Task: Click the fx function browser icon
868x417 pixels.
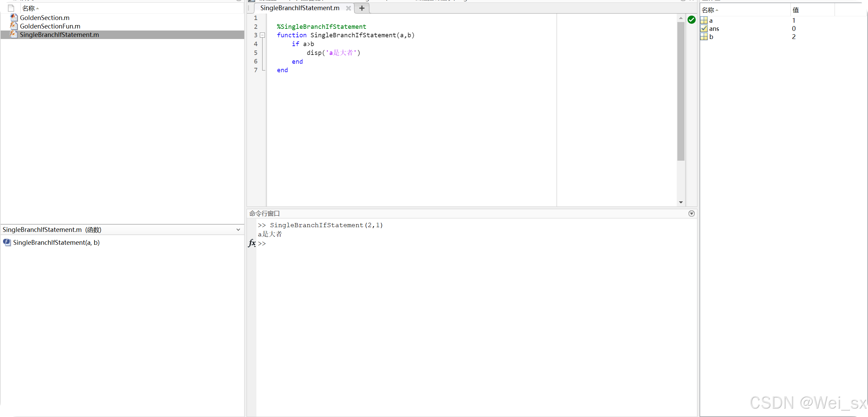Action: coord(252,243)
